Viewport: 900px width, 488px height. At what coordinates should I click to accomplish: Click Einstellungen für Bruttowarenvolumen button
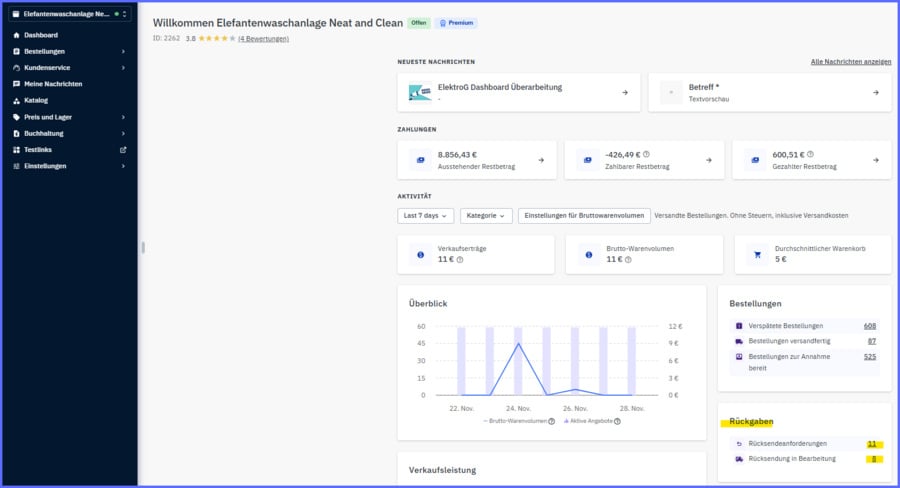pyautogui.click(x=584, y=216)
